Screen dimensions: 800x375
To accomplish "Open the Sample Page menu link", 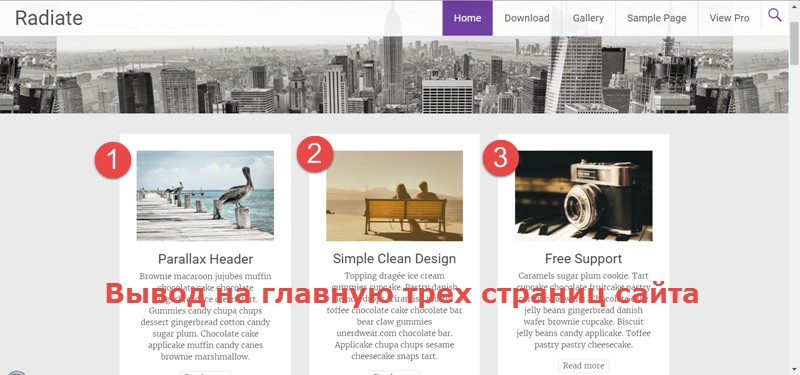I will (x=656, y=18).
